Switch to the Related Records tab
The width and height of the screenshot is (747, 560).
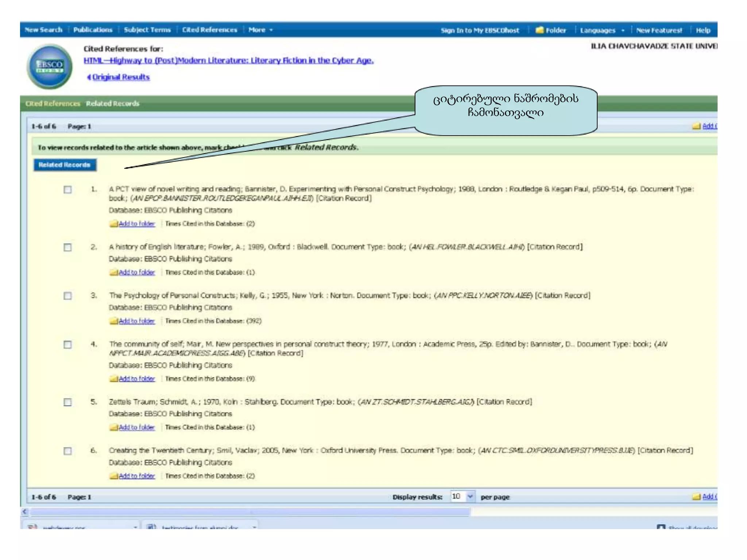112,104
